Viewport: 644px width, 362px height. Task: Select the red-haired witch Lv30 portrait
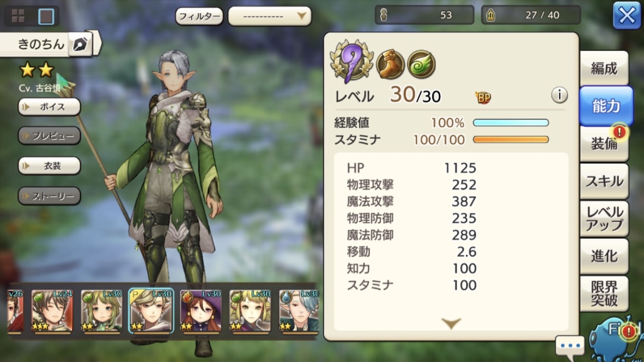[201, 311]
